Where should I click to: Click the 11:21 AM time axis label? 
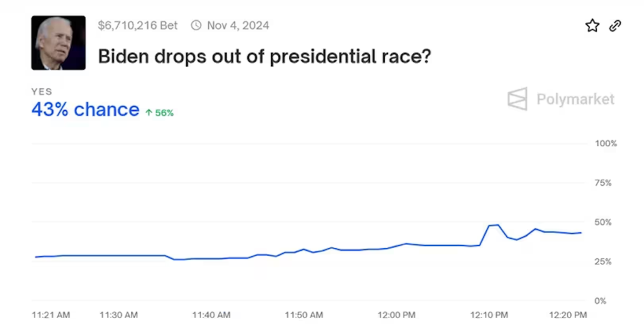[x=51, y=314]
